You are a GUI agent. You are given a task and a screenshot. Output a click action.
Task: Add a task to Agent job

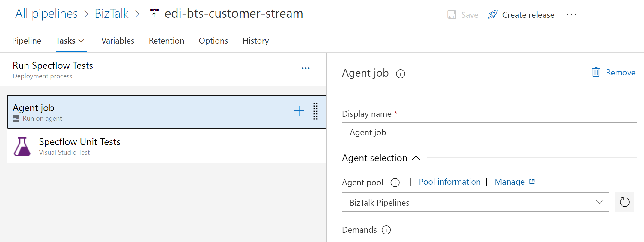point(299,111)
